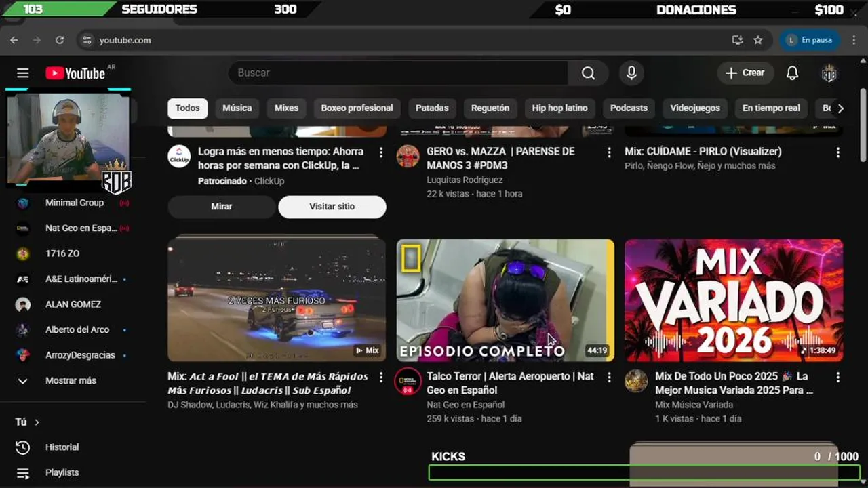
Task: Select the En tiempo real filter chip
Action: [x=771, y=108]
